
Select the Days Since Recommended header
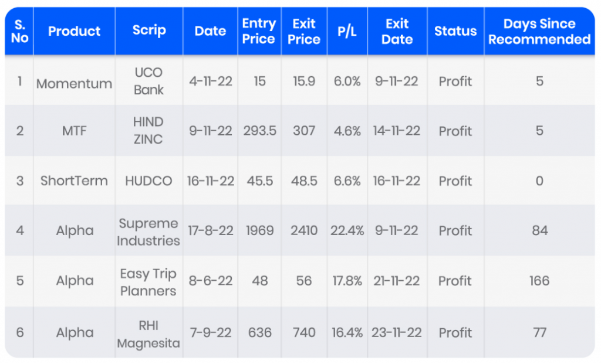point(539,32)
